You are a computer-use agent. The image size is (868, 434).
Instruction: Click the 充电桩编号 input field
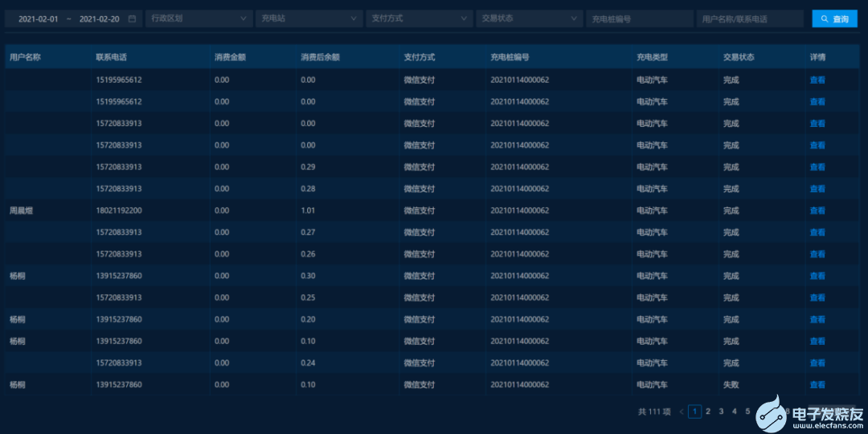click(639, 18)
